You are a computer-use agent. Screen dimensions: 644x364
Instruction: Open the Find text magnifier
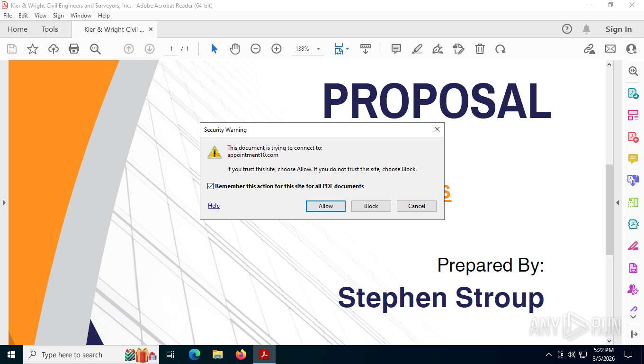[x=95, y=49]
